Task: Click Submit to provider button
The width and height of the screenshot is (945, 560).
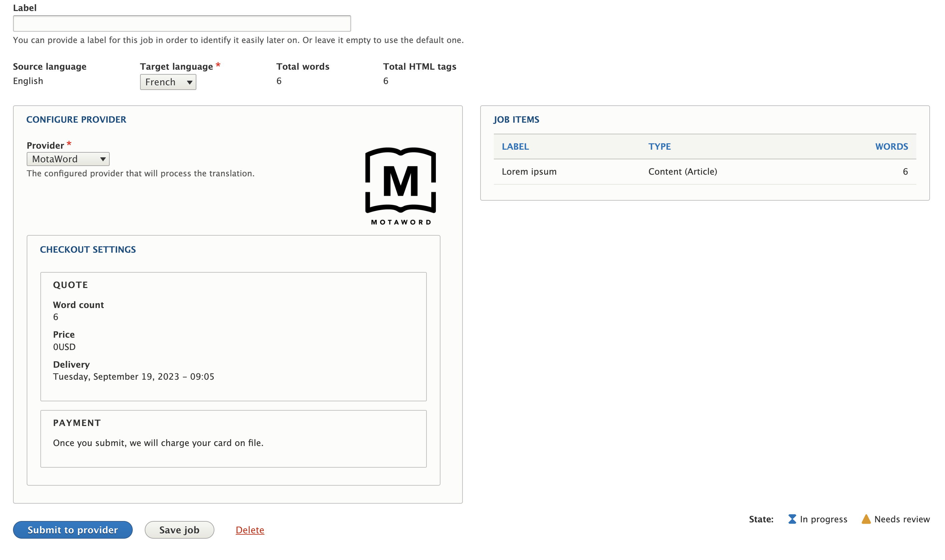Action: tap(72, 530)
